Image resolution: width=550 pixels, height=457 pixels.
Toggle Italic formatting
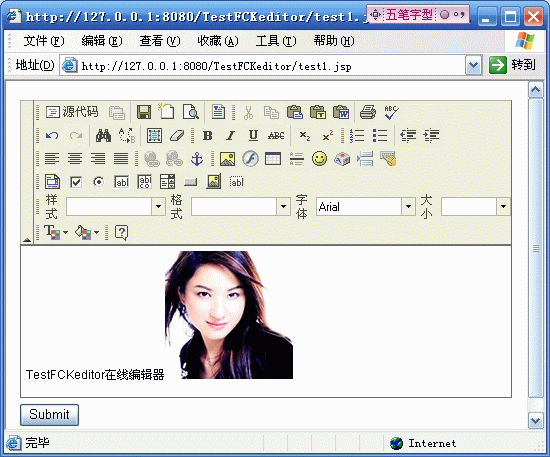230,135
